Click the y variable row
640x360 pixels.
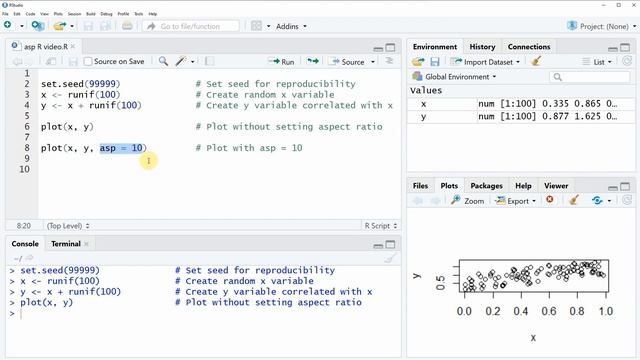point(521,116)
